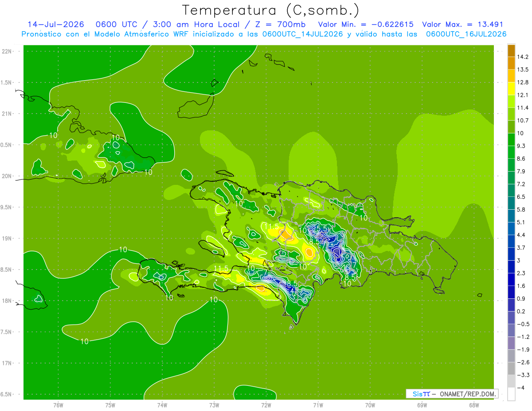Click the "2.3" color scale label
532x411 pixels.
tap(521, 273)
